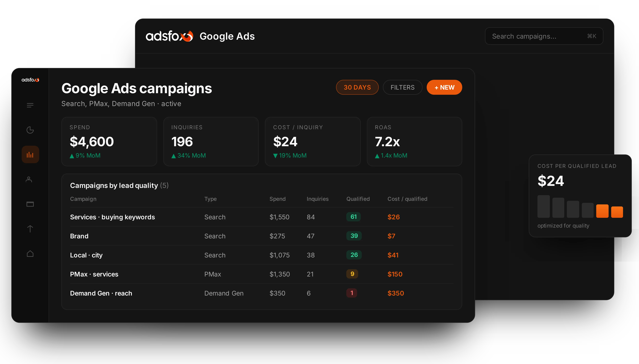Click the $7 cost per qualified value
This screenshot has width=639, height=364.
tap(391, 236)
